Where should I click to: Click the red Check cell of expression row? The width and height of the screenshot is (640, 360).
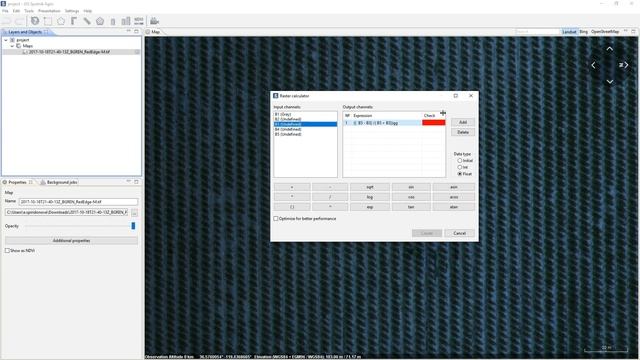point(433,122)
